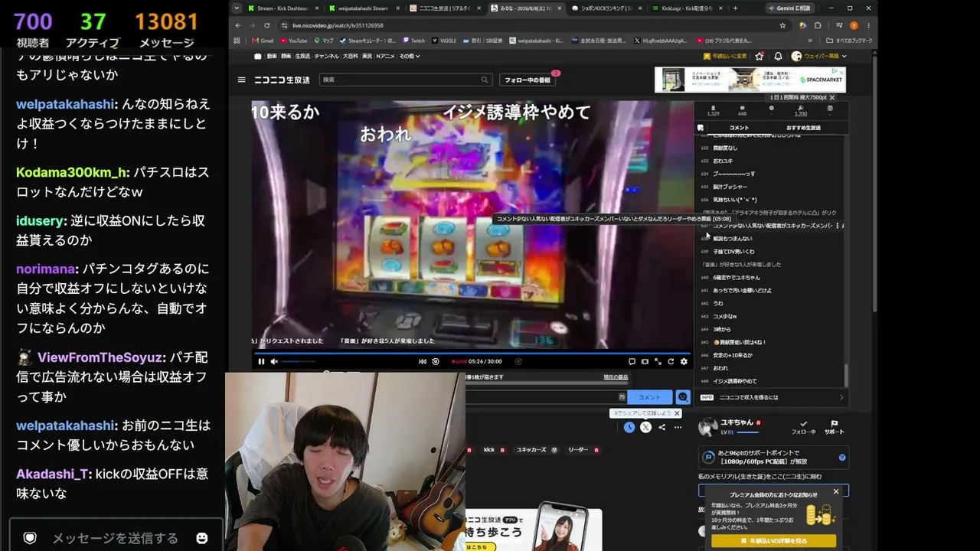This screenshot has width=980, height=551.
Task: Toggle the player screen-mode icon
Action: 645,361
